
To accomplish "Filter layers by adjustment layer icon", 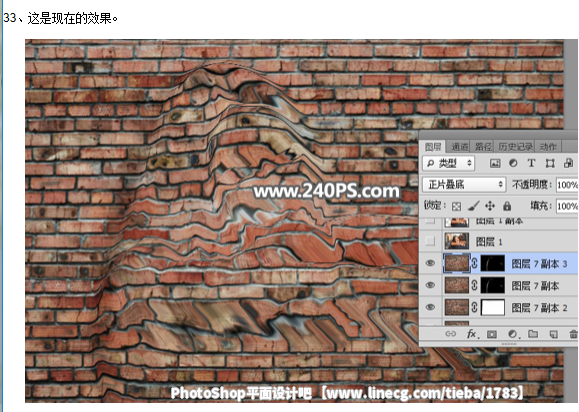I will pyautogui.click(x=513, y=163).
